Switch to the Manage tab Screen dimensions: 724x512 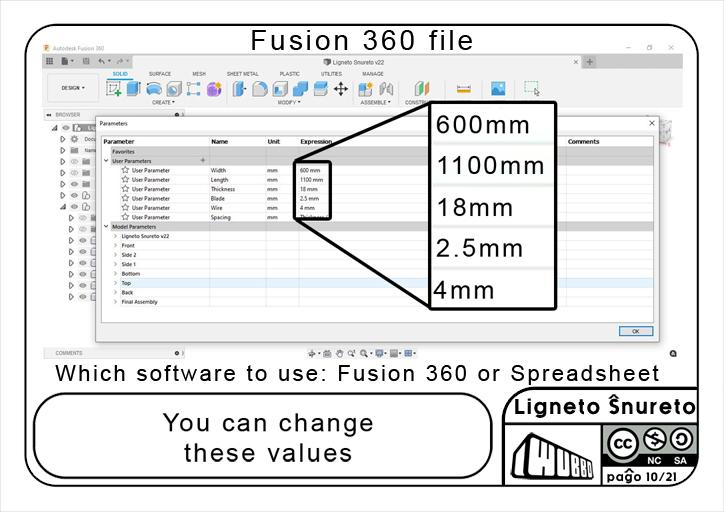(x=373, y=74)
